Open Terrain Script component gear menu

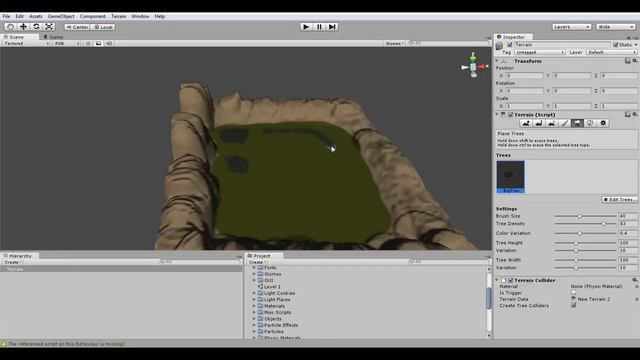(635, 115)
